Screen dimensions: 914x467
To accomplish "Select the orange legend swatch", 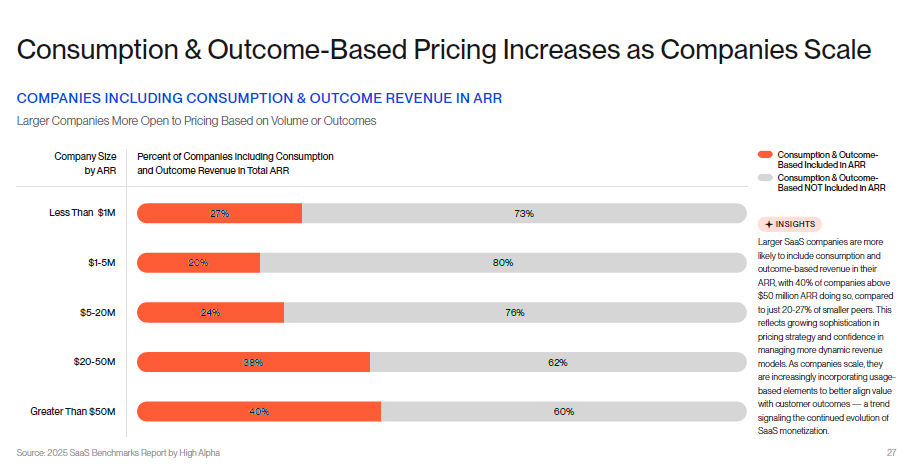I will (766, 155).
